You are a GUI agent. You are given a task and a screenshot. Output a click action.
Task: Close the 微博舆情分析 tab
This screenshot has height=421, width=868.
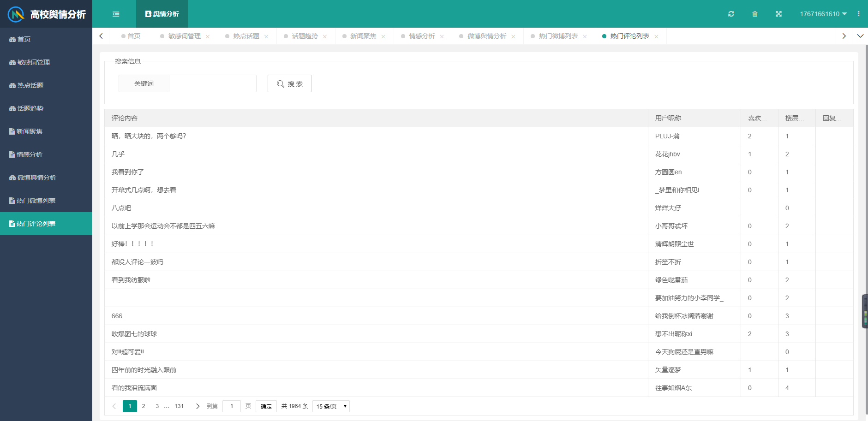coord(513,36)
